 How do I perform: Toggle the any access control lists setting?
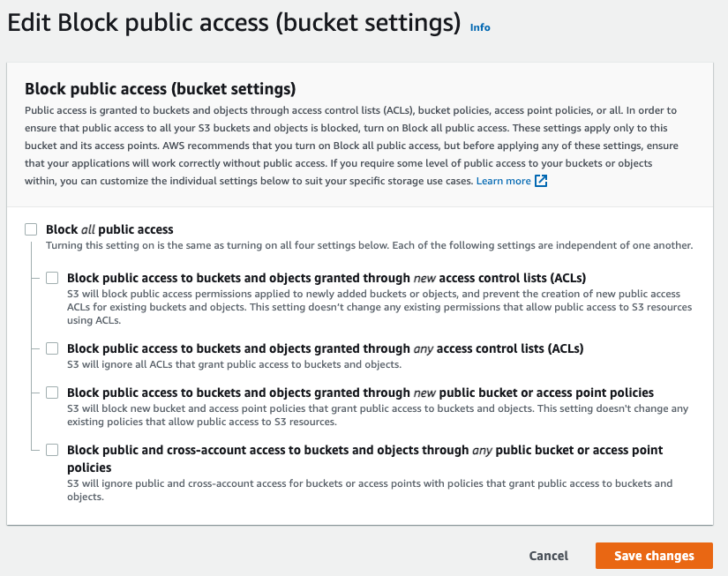tap(52, 348)
